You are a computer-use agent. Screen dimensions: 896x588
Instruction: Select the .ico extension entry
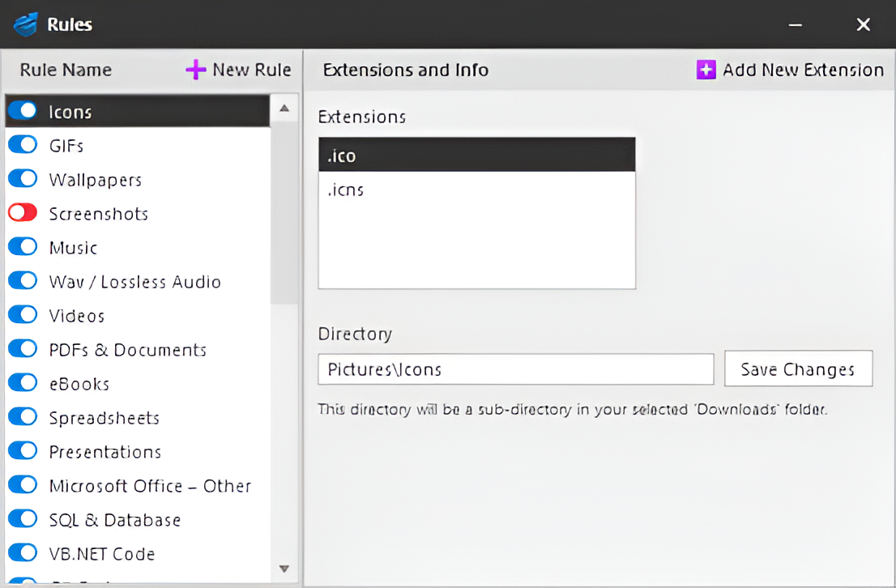pos(477,155)
